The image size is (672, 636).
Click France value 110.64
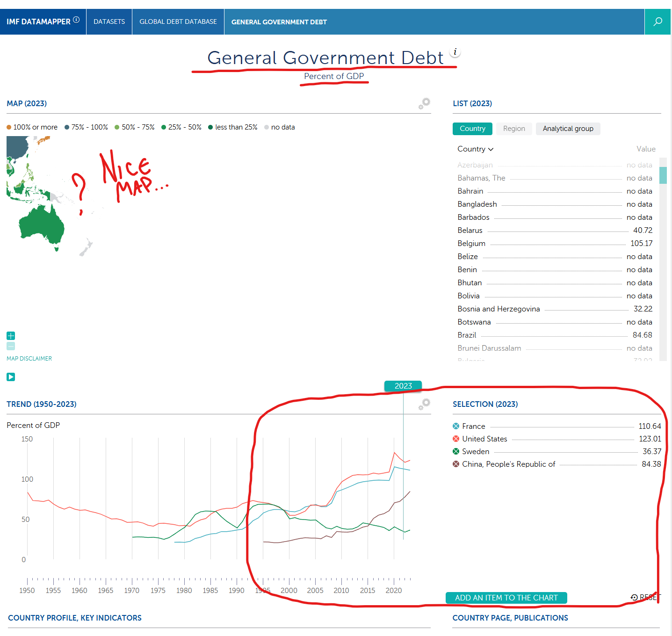(x=650, y=426)
